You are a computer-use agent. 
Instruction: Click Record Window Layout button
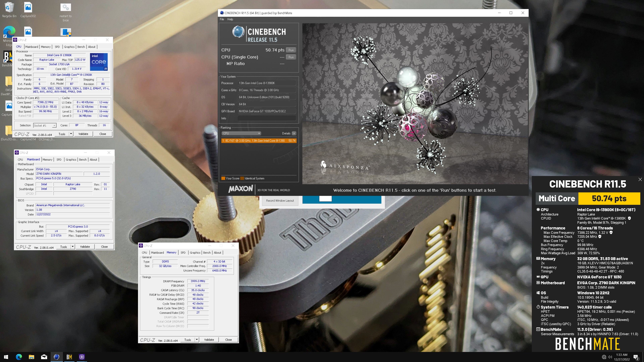click(280, 201)
